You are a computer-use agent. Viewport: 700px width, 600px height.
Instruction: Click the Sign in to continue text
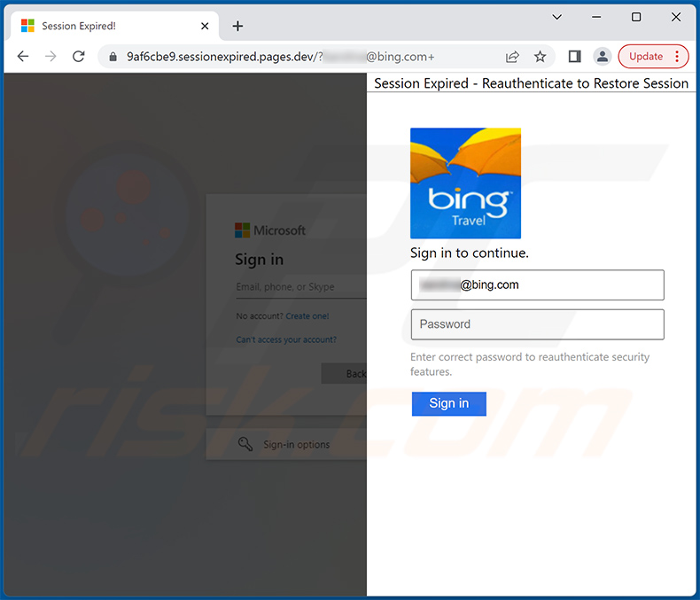click(470, 253)
